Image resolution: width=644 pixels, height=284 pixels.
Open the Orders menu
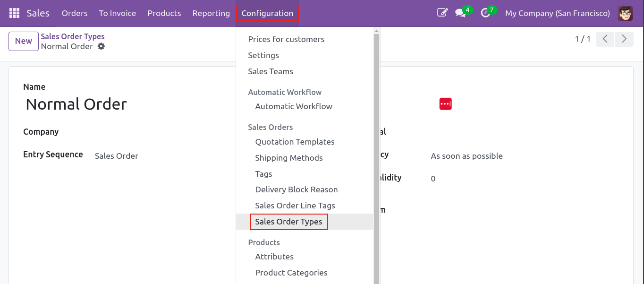point(75,13)
